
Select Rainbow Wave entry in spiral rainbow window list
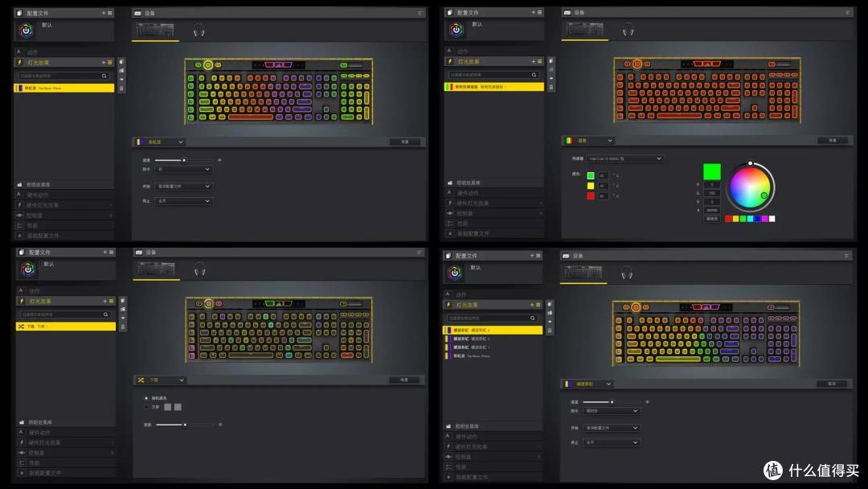coord(493,356)
